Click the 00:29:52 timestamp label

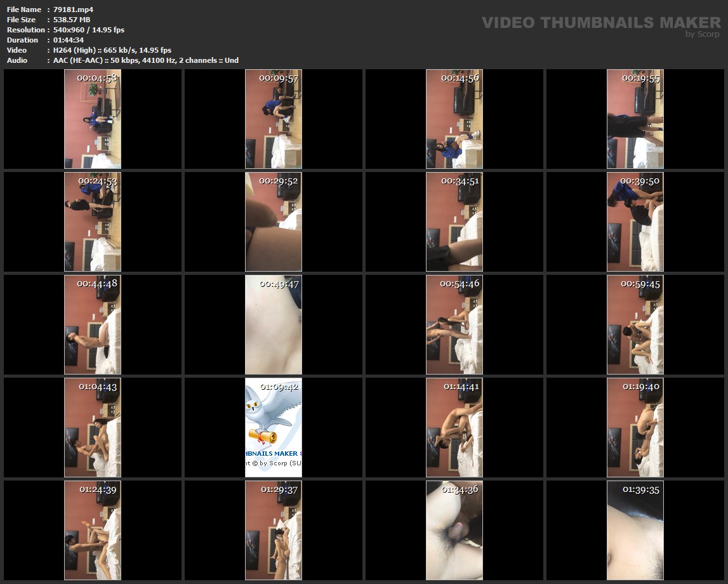click(x=279, y=181)
